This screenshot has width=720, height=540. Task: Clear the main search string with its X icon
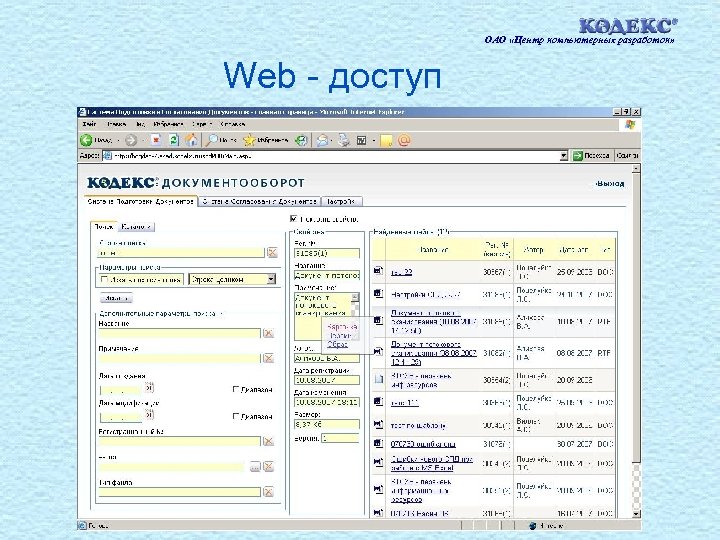tap(272, 252)
